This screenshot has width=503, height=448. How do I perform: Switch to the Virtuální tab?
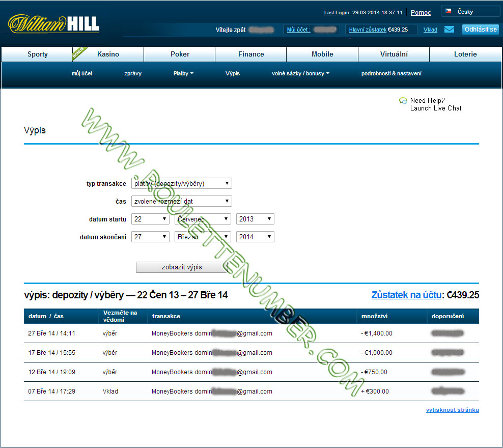point(394,54)
